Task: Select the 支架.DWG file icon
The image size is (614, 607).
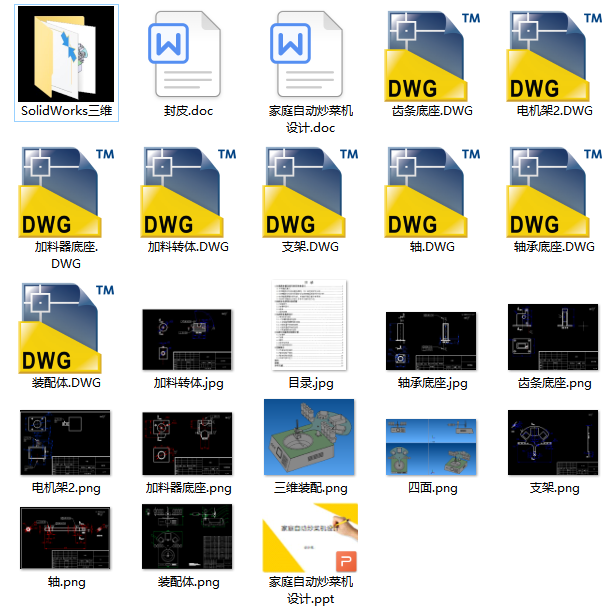Action: [310, 192]
